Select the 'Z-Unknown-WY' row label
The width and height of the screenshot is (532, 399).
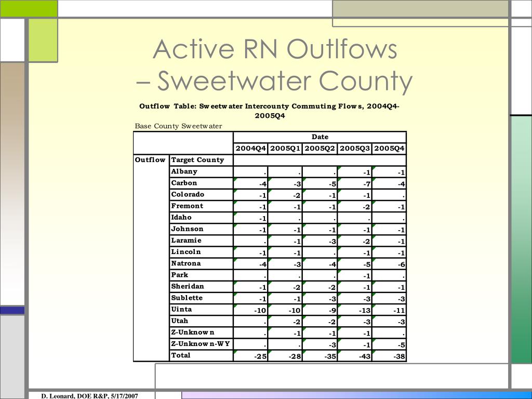[201, 344]
